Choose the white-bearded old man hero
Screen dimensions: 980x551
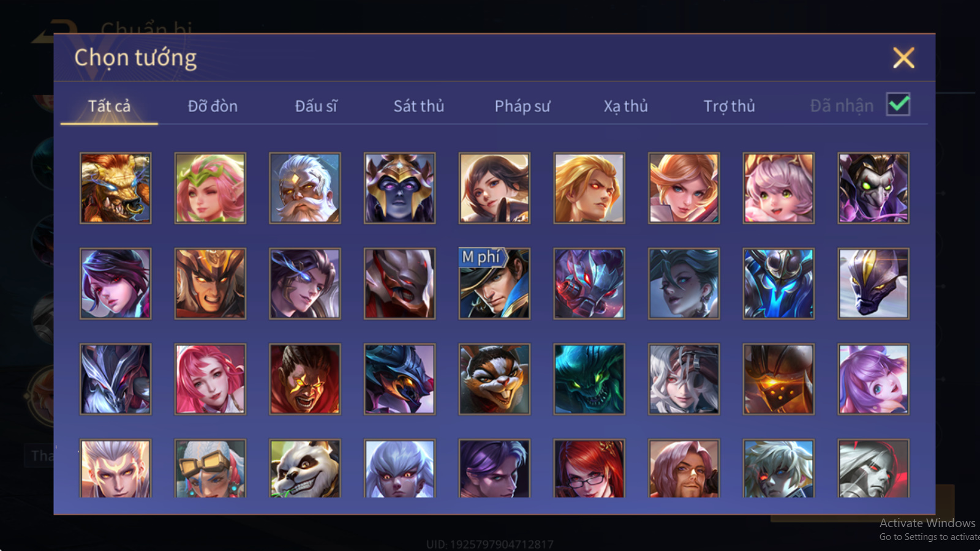305,188
